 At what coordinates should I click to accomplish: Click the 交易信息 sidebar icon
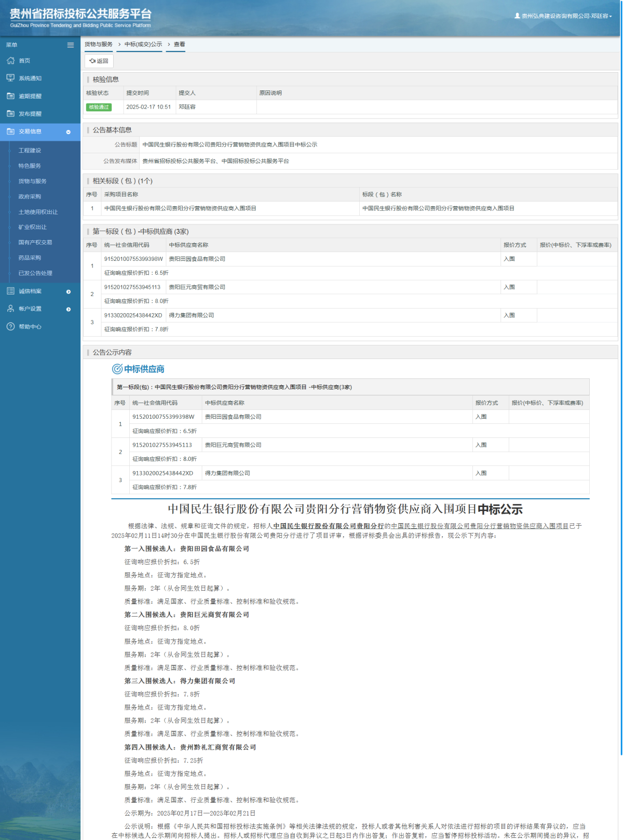pyautogui.click(x=10, y=131)
